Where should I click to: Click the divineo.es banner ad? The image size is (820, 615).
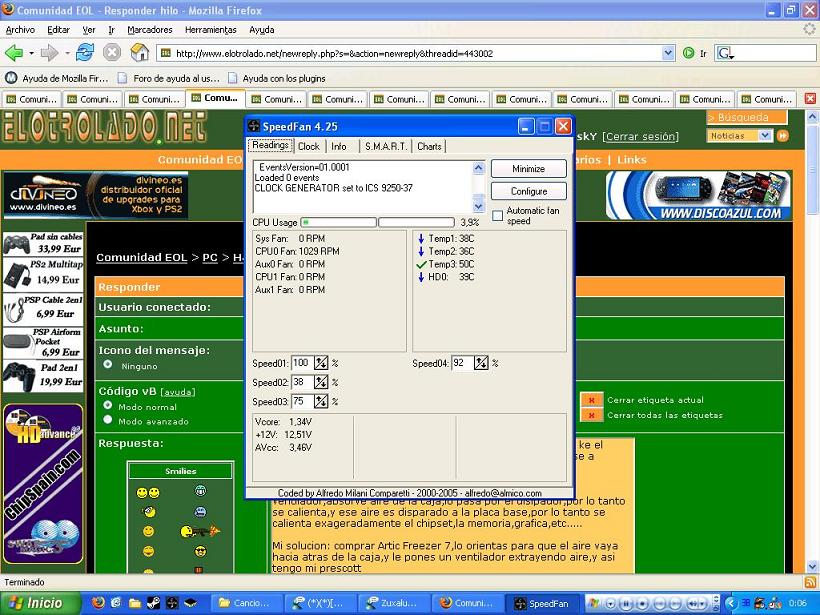96,195
